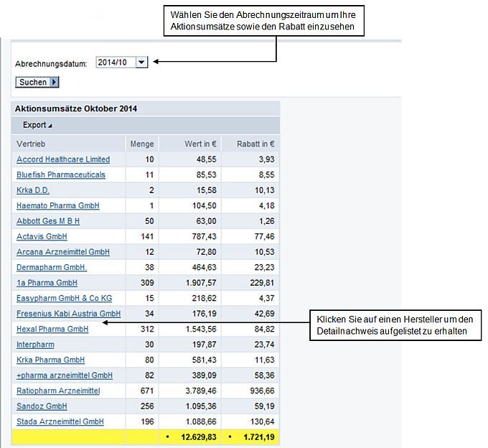Viewport: 488px width, 448px height.
Task: Open Hexal Pharma GmbH link
Action: 52,329
